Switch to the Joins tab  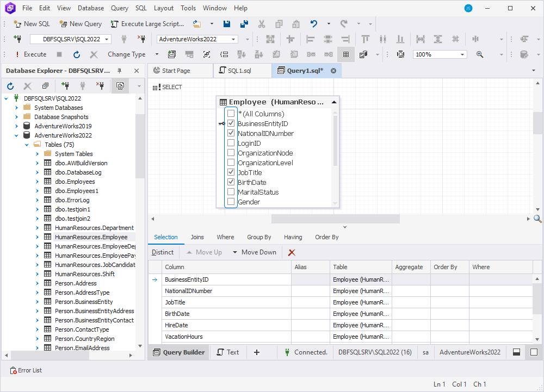[x=197, y=238]
